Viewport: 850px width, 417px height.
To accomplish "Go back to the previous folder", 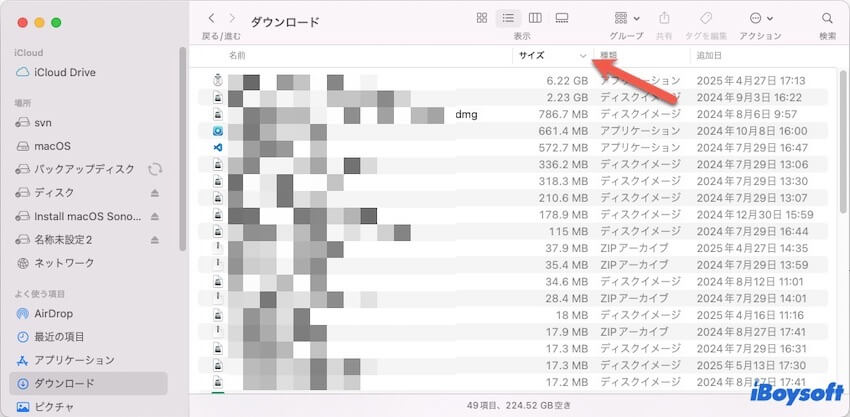I will (211, 18).
